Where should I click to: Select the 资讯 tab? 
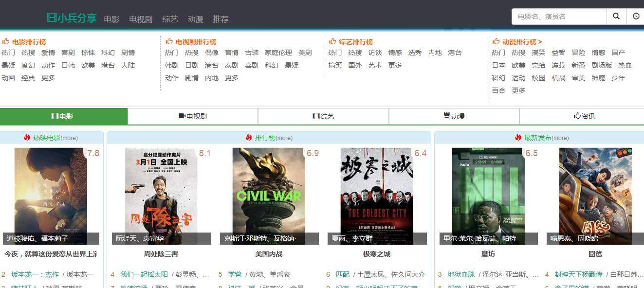pyautogui.click(x=584, y=116)
